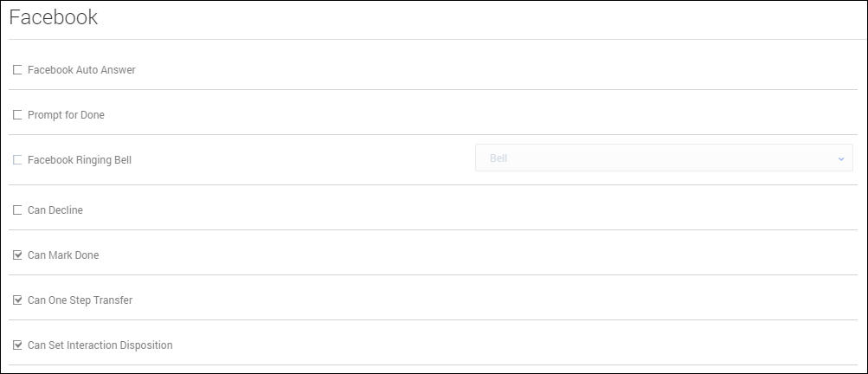Disable the Can One Step Transfer checkbox

click(17, 300)
